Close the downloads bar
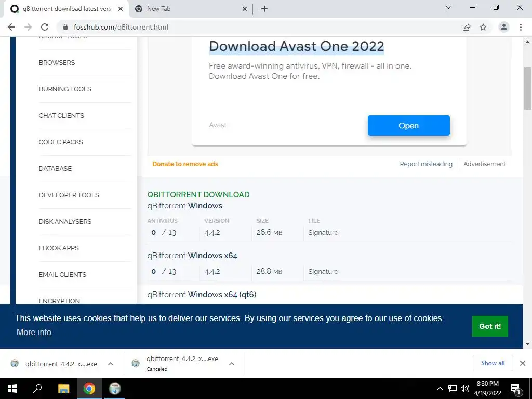This screenshot has height=399, width=532. 523,363
